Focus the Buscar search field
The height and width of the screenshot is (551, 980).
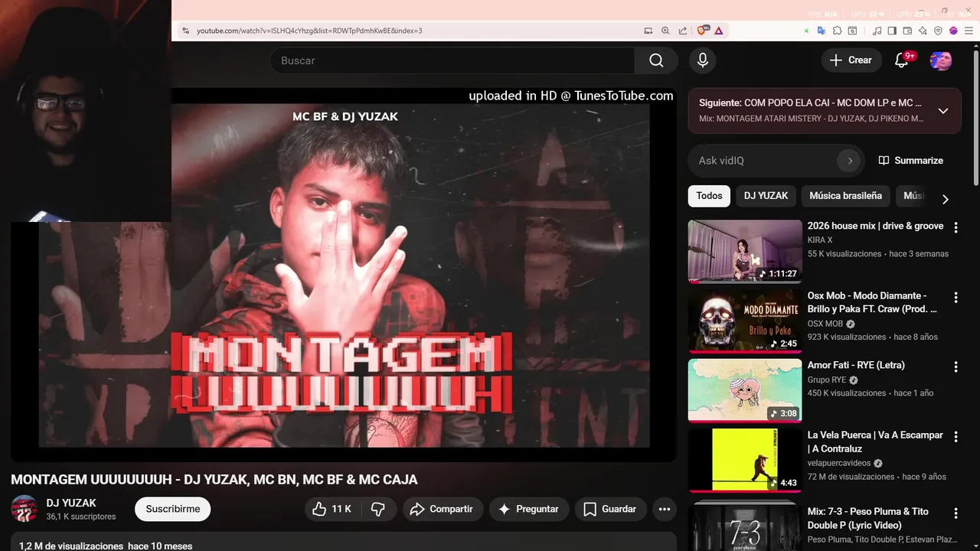pyautogui.click(x=452, y=60)
